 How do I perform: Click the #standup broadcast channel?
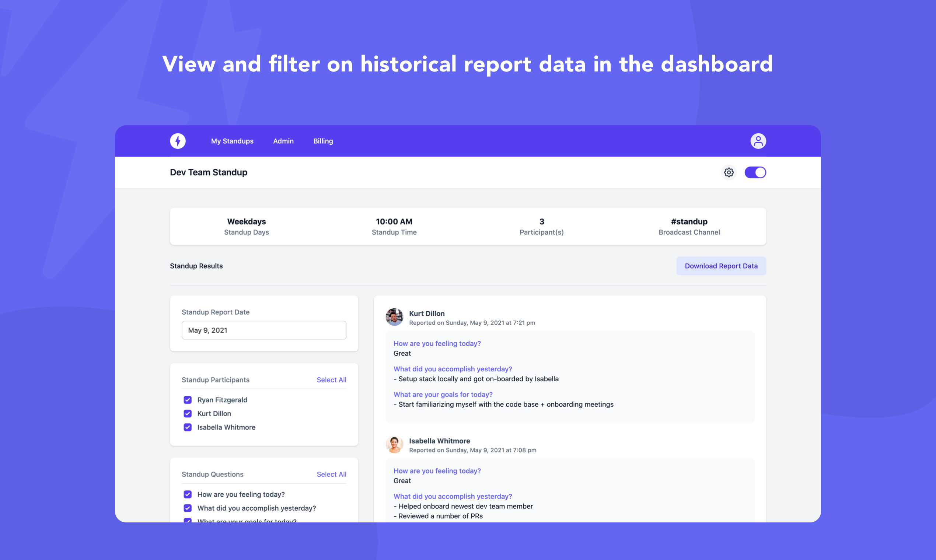689,222
